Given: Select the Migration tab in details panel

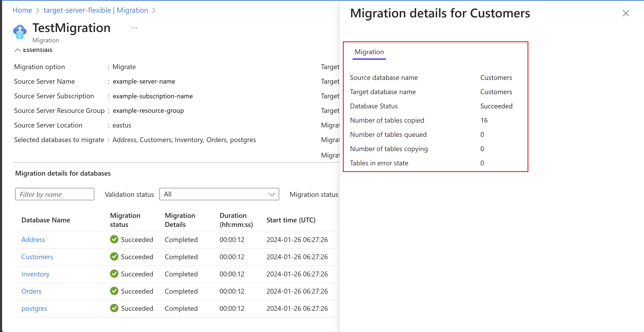Looking at the screenshot, I should point(369,52).
